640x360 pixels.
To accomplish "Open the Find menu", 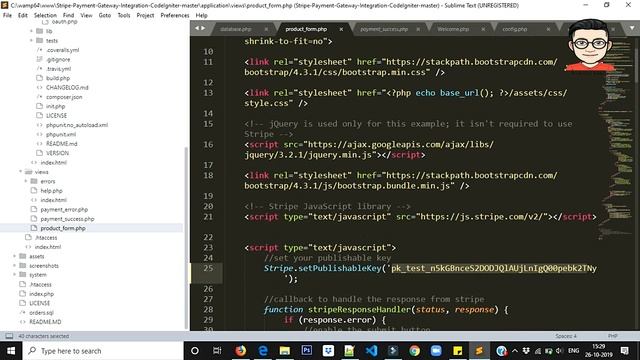I will (x=69, y=15).
